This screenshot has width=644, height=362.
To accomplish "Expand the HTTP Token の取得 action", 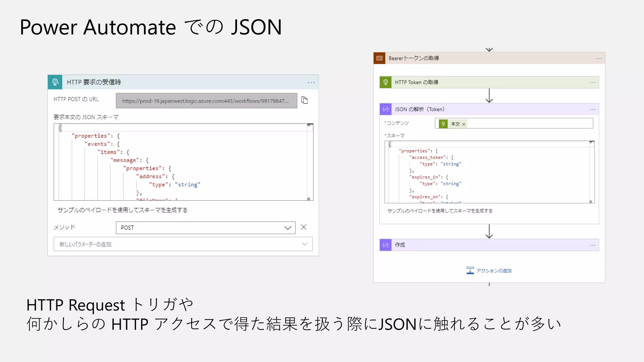I will 489,82.
